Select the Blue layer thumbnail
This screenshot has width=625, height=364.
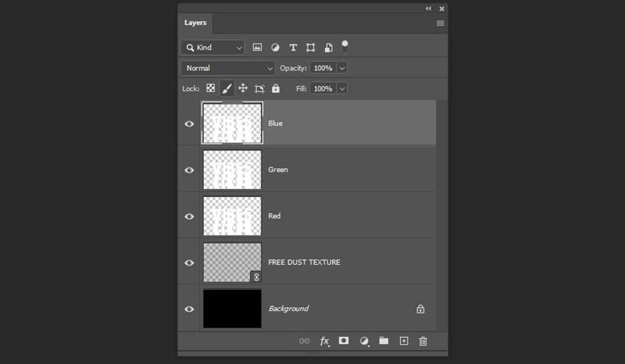[x=232, y=123]
